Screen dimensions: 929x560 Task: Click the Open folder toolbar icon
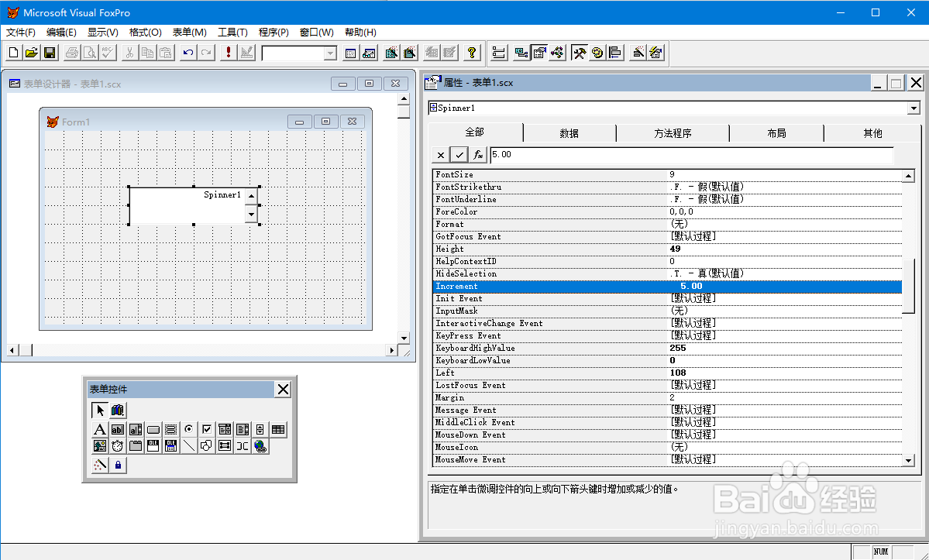tap(32, 53)
